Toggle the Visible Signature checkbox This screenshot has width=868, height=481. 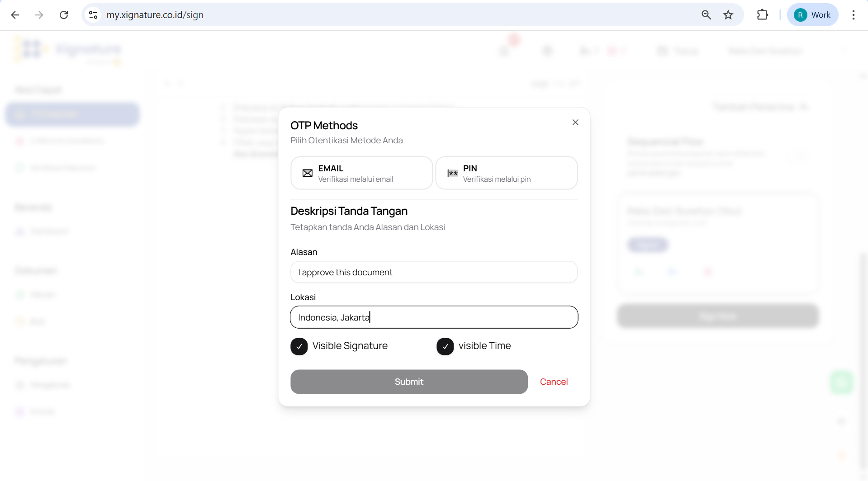(x=299, y=346)
